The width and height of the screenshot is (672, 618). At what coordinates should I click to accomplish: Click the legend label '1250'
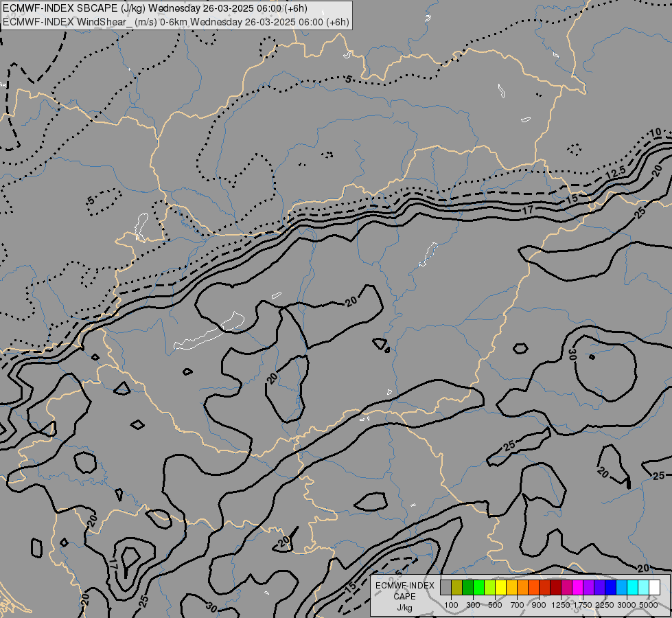(561, 605)
